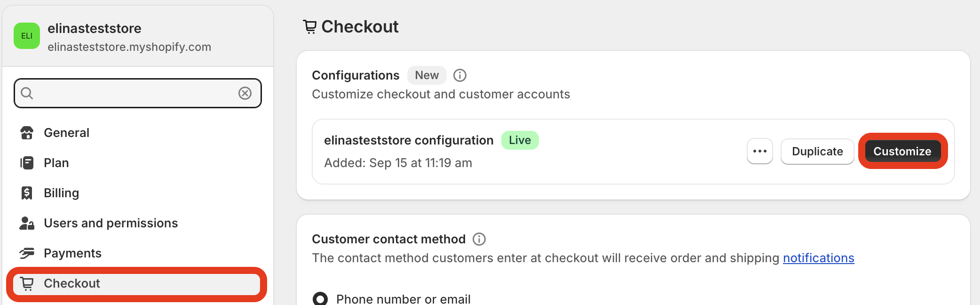Open General settings menu item
Screen dimensions: 980x305
coord(66,133)
